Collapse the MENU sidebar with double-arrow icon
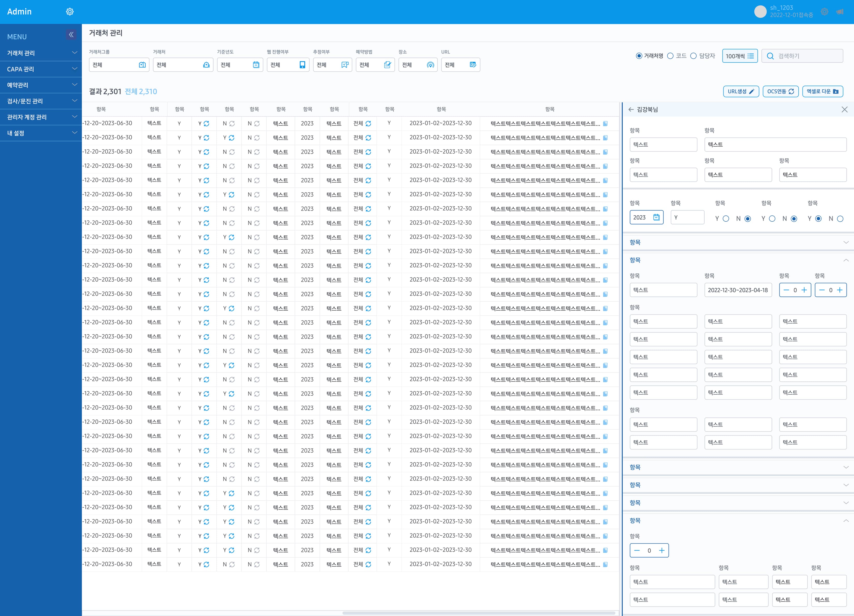Viewport: 854px width, 616px height. coord(71,35)
